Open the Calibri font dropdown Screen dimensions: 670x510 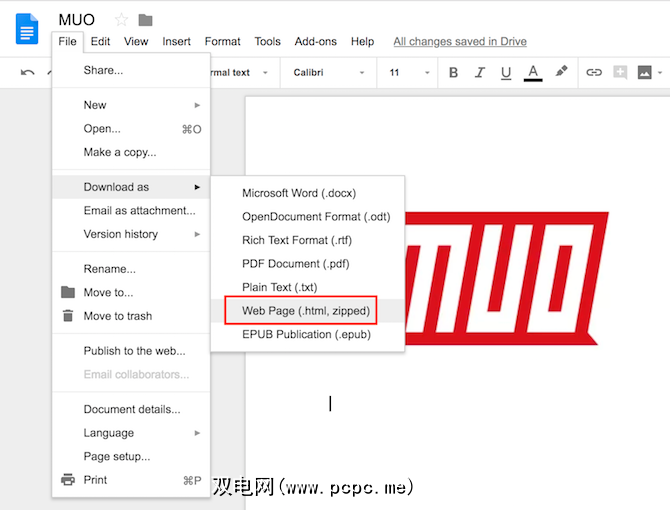pos(329,73)
